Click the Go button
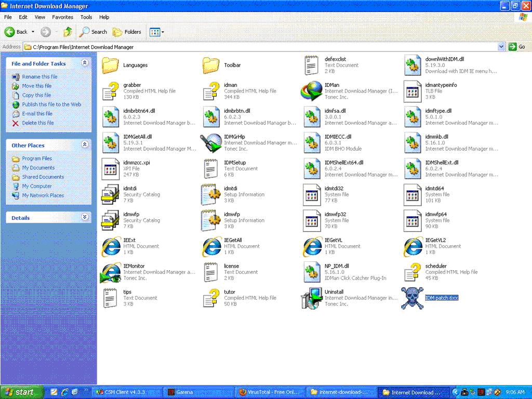532x399 pixels. 517,47
